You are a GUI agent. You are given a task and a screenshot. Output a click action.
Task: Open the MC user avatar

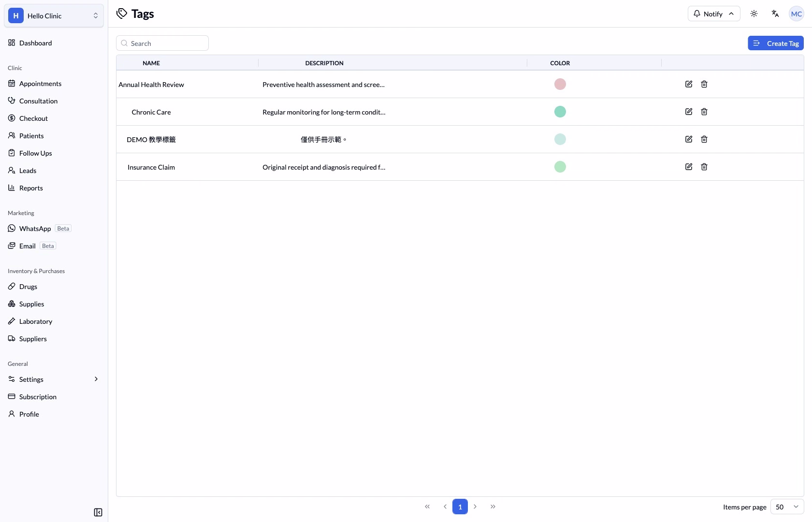797,14
